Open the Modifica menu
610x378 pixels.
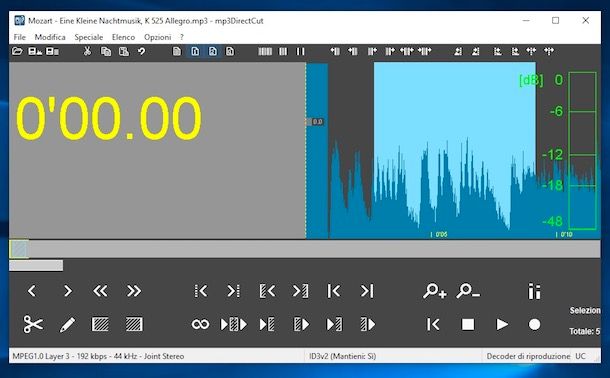[50, 37]
